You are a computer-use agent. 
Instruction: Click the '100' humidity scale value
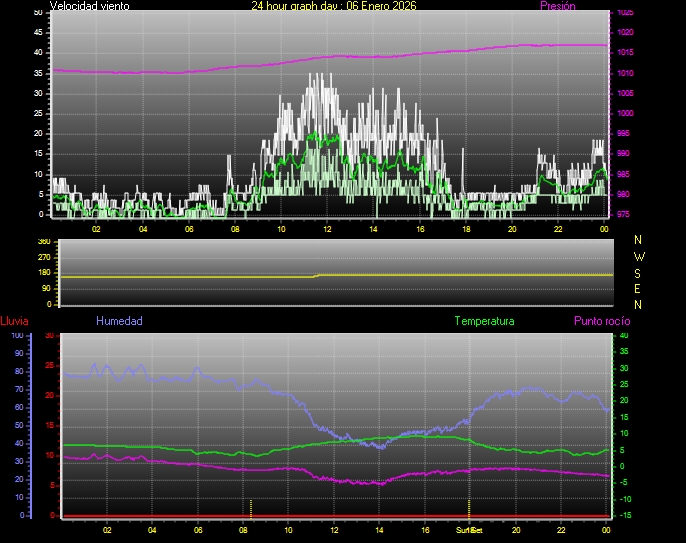16,336
